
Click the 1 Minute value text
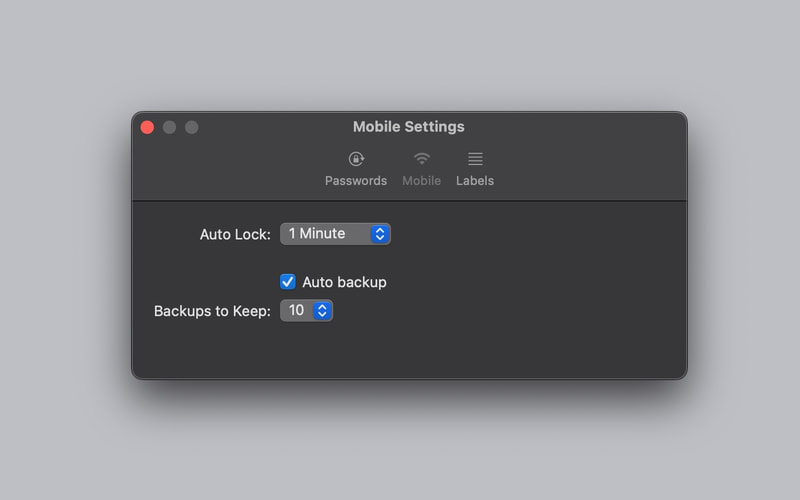tap(317, 234)
